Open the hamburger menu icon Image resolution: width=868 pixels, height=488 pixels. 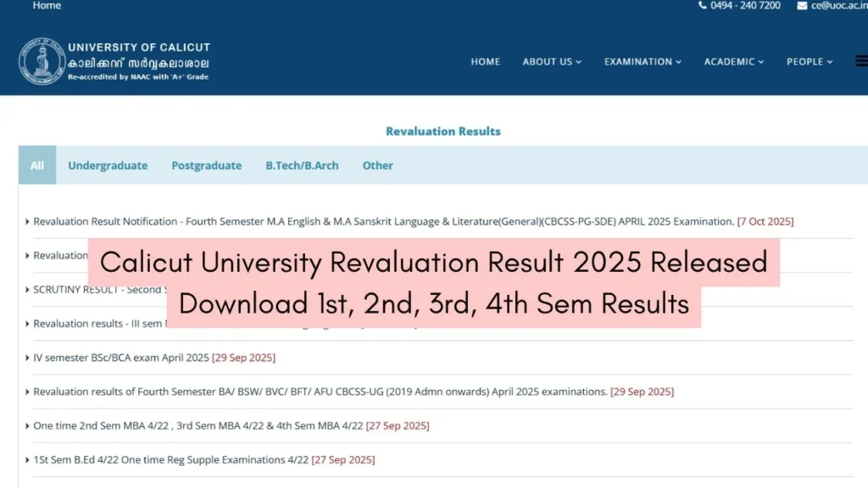[x=861, y=61]
